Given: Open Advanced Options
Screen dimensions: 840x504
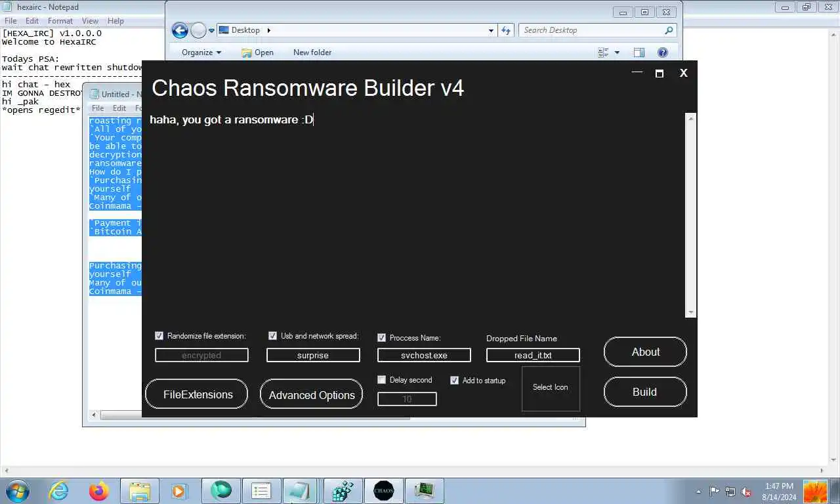Looking at the screenshot, I should (x=312, y=394).
